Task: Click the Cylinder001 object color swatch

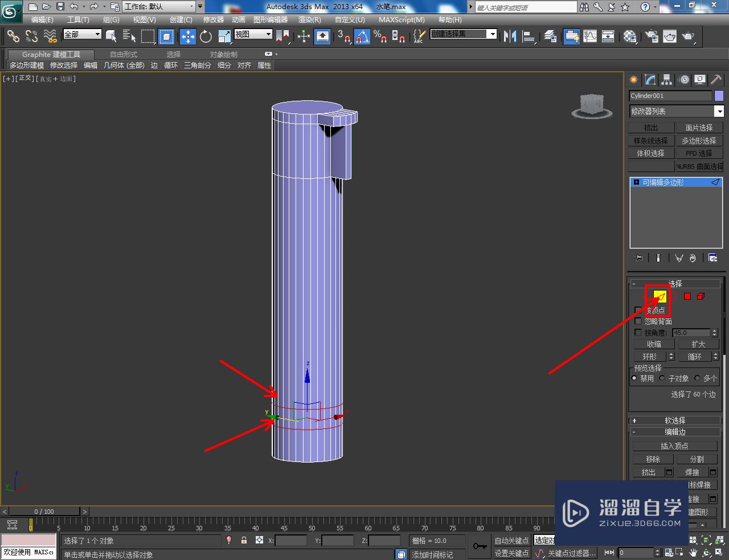Action: pyautogui.click(x=719, y=96)
